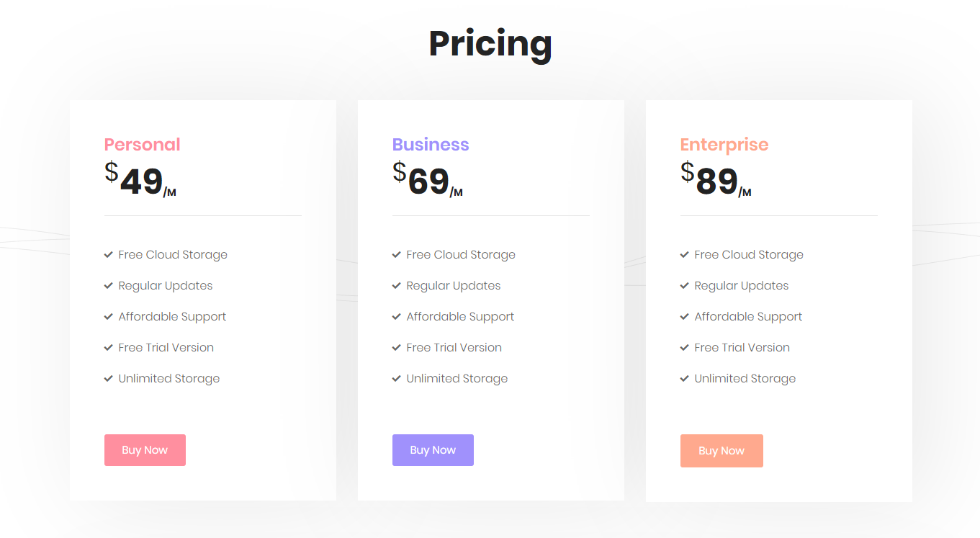Click the purple Buy Now button for Business
The height and width of the screenshot is (538, 980).
[x=433, y=450]
